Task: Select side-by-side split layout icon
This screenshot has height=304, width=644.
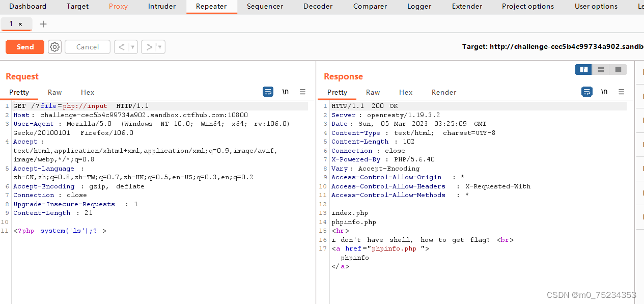Action: point(584,69)
